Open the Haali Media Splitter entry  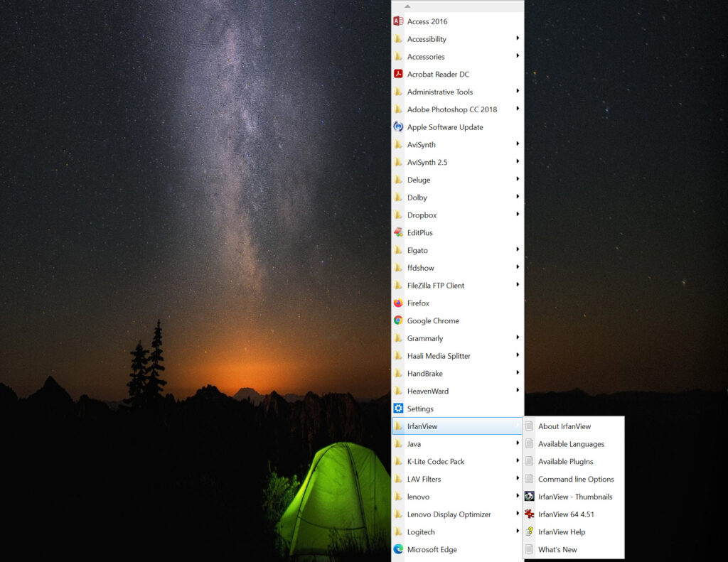[x=457, y=356]
